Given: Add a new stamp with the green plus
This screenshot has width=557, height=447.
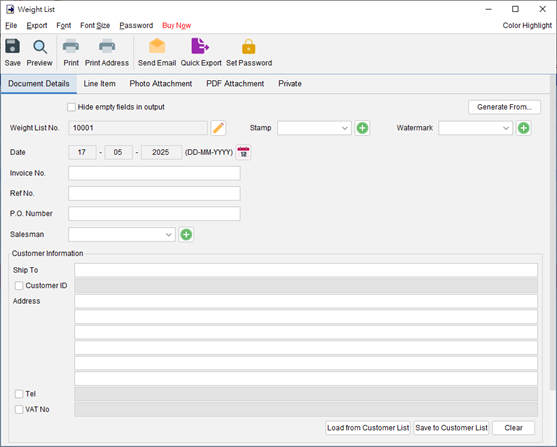Looking at the screenshot, I should click(362, 128).
